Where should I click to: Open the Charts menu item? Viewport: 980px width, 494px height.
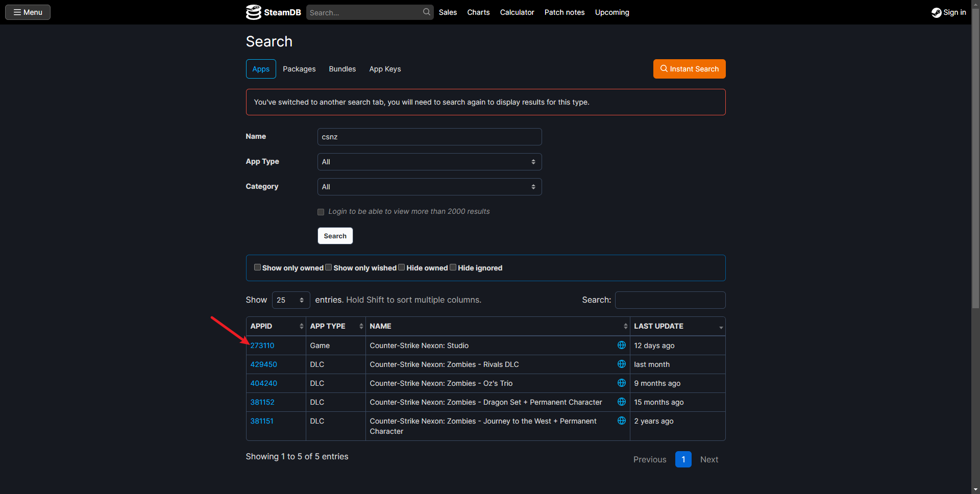(478, 12)
